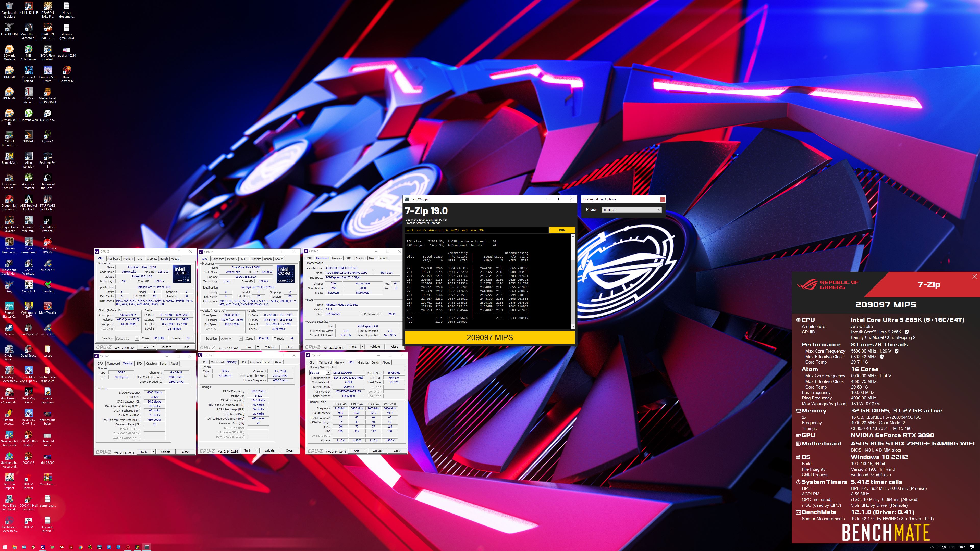This screenshot has height=551, width=980.
Task: Click the Windows Start button
Action: pos(5,547)
